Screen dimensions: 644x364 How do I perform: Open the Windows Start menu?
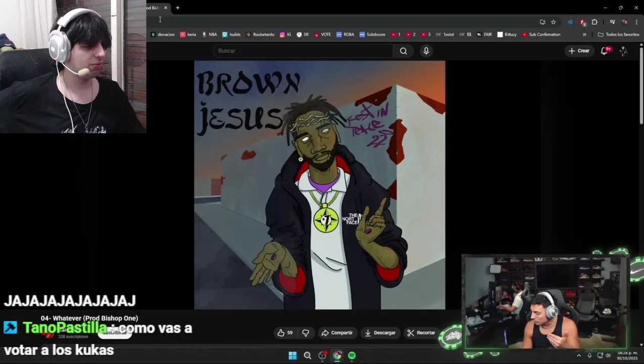(x=292, y=355)
